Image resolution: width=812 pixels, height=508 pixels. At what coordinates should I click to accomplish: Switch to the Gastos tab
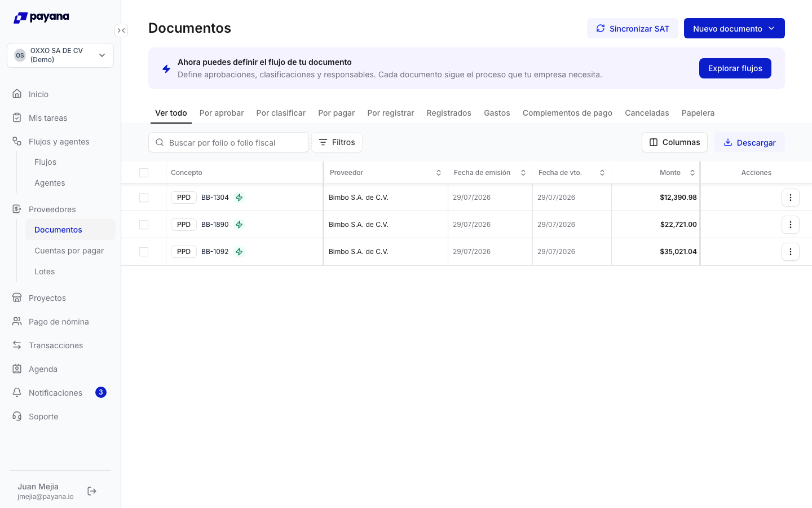point(497,113)
